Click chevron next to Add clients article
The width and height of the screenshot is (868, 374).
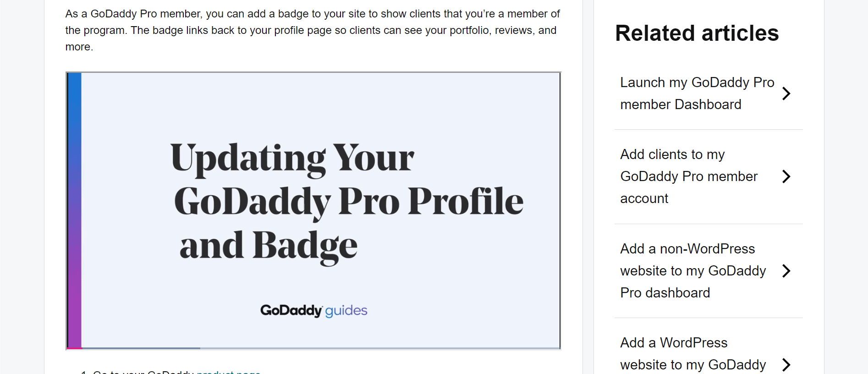click(786, 176)
